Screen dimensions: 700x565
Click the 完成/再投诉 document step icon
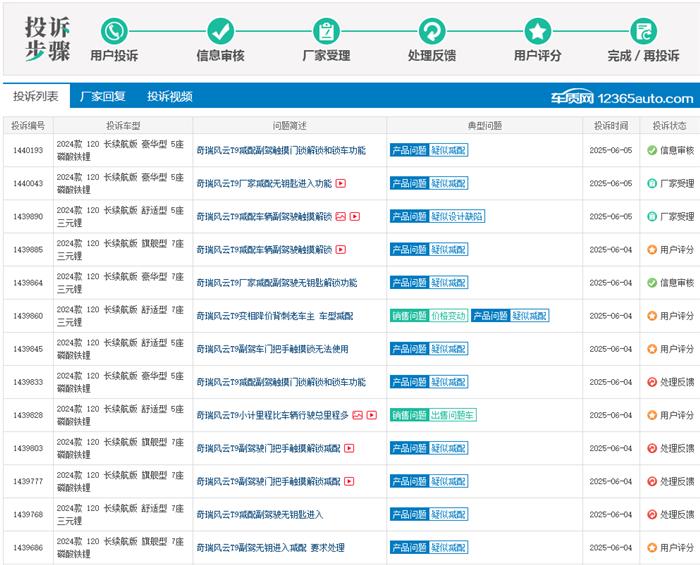(643, 31)
